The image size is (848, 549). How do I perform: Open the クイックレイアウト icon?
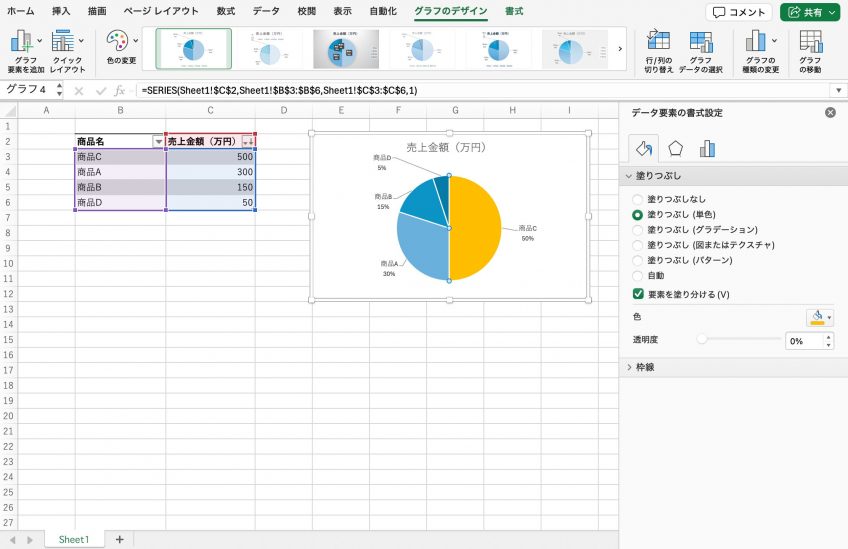pyautogui.click(x=65, y=43)
